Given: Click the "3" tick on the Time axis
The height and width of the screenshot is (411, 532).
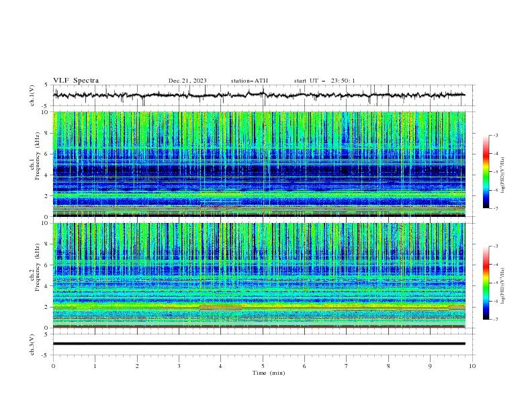Looking at the screenshot, I should pos(179,366).
